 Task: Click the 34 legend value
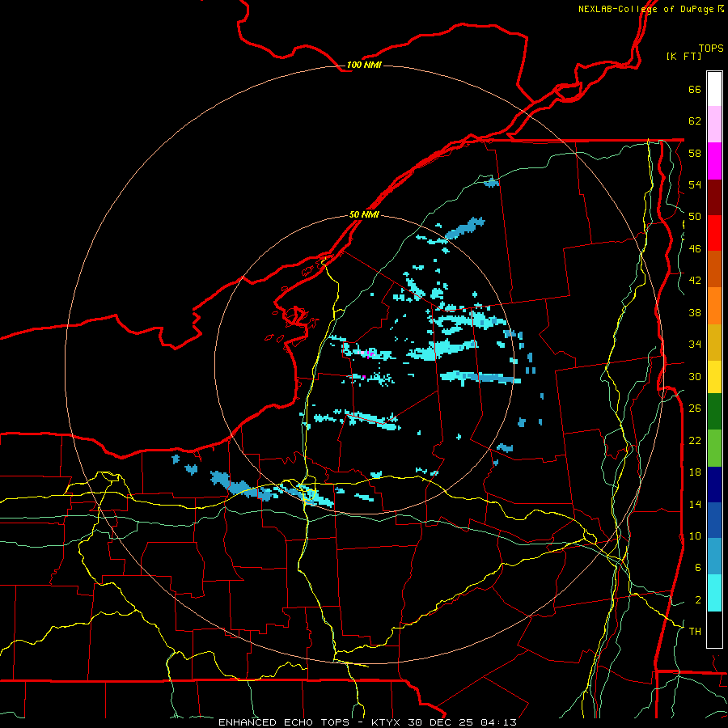click(x=695, y=345)
